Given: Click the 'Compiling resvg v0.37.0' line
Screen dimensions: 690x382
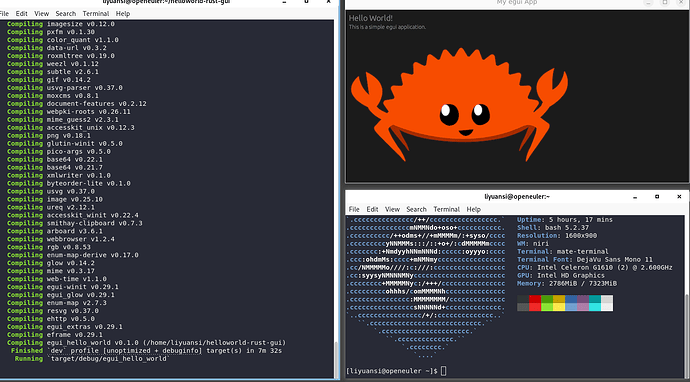Looking at the screenshot, I should click(53, 311).
